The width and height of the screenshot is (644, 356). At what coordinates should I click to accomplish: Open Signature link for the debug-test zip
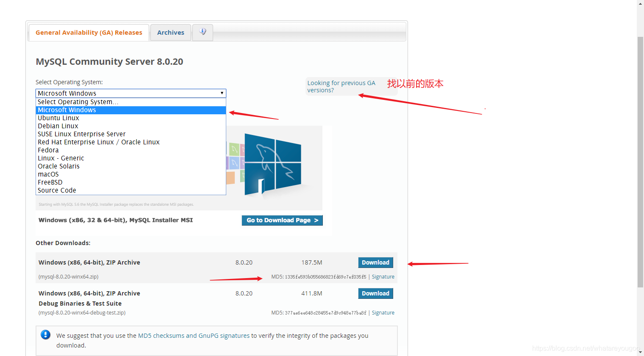click(x=383, y=313)
